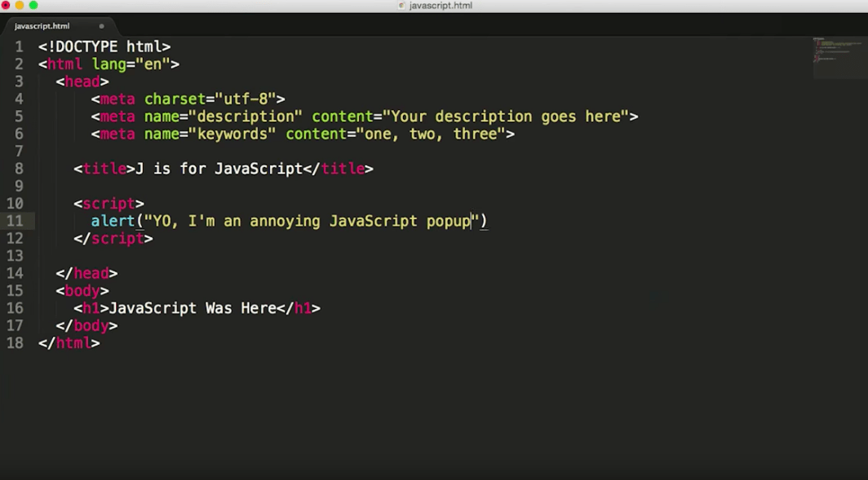Click the unsaved-changes dot on the tab

click(100, 25)
